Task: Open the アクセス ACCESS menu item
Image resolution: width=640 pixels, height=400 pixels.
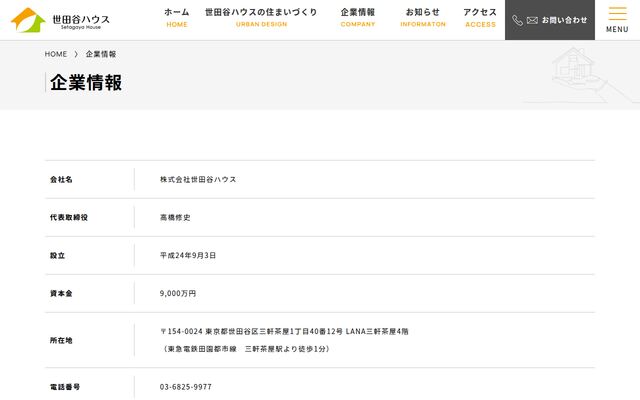Action: (480, 18)
